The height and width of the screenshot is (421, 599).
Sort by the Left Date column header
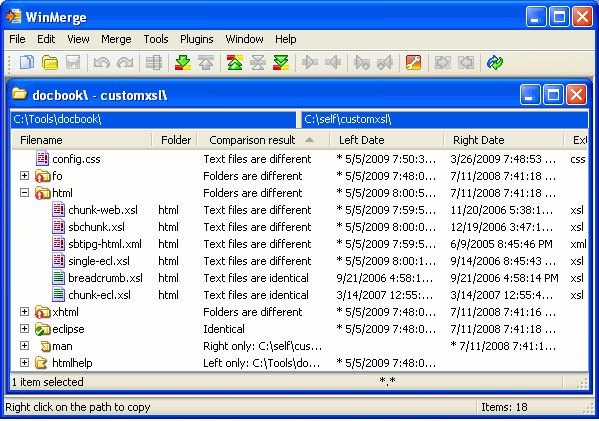(387, 140)
